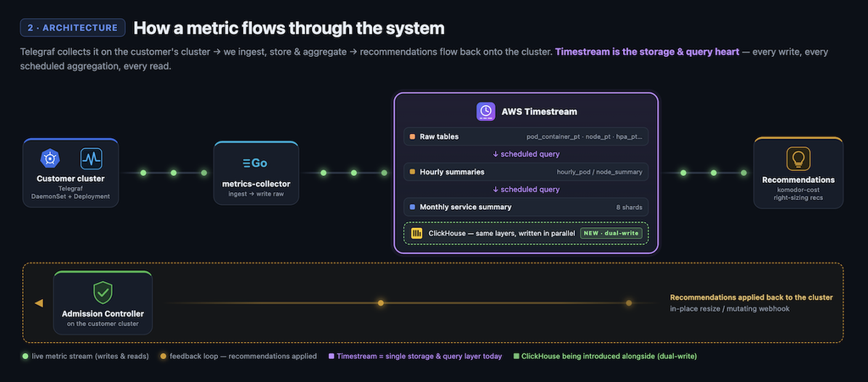Click 'Recommendations applied back to the cluster' text
Viewport: 868px width, 382px height.
(x=751, y=297)
